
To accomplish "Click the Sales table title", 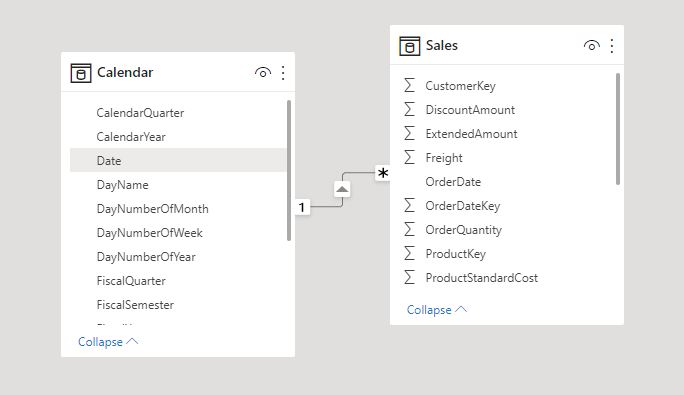I will click(x=441, y=45).
